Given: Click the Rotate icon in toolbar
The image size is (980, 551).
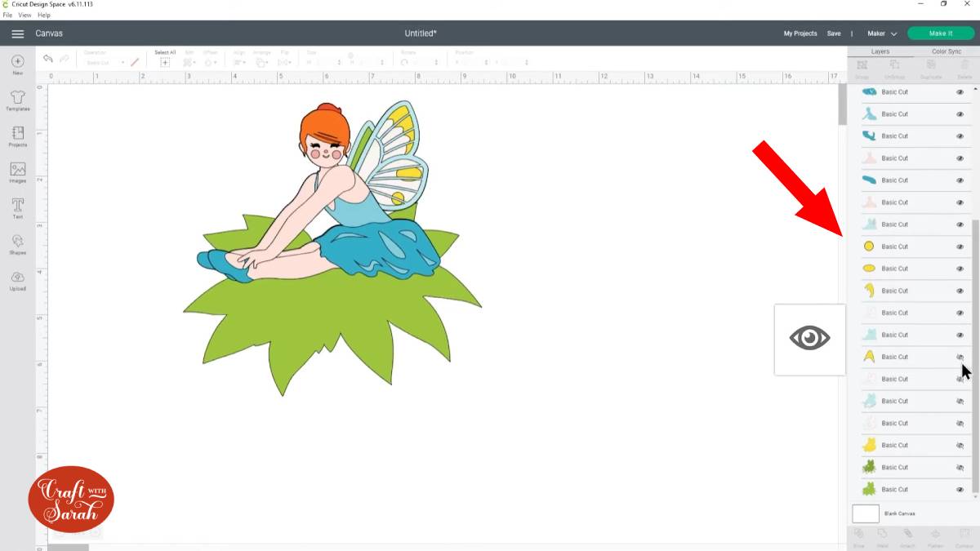Looking at the screenshot, I should [x=404, y=62].
